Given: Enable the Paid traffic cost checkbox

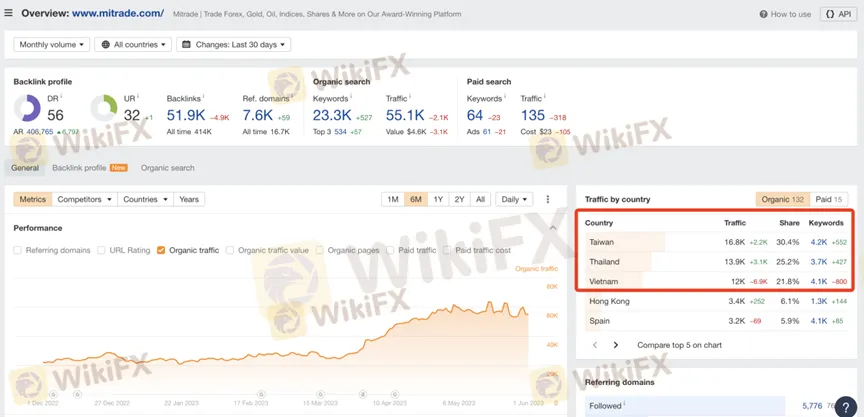Looking at the screenshot, I should pyautogui.click(x=447, y=250).
